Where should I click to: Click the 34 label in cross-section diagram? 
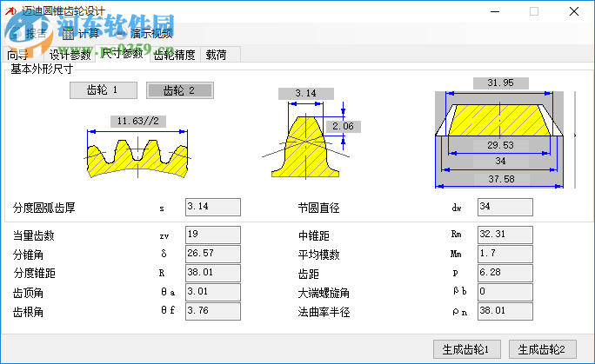tap(500, 162)
